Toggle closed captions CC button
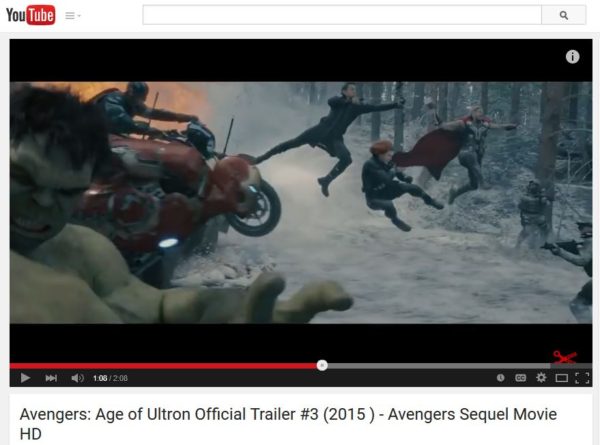Image resolution: width=600 pixels, height=445 pixels. [x=520, y=378]
